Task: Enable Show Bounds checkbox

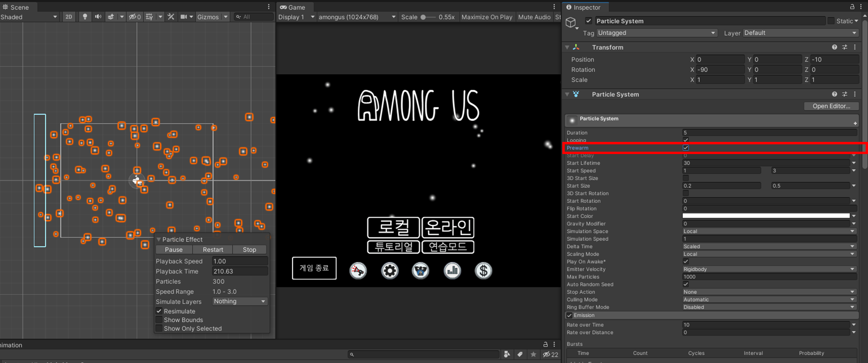Action: pos(159,320)
